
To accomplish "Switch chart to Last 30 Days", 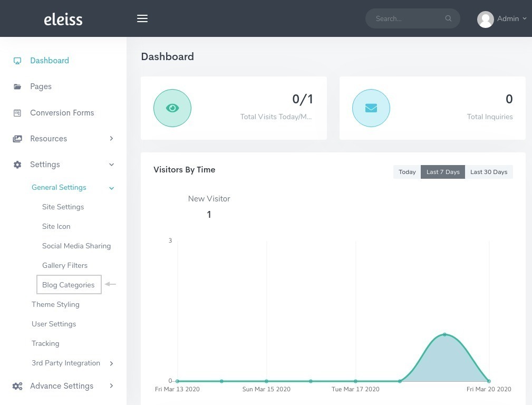I will 489,172.
